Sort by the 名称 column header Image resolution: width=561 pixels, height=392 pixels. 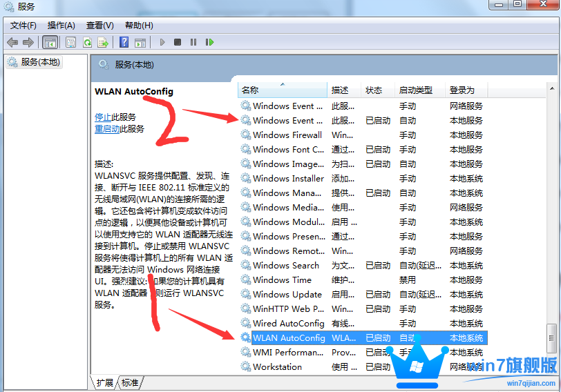283,90
